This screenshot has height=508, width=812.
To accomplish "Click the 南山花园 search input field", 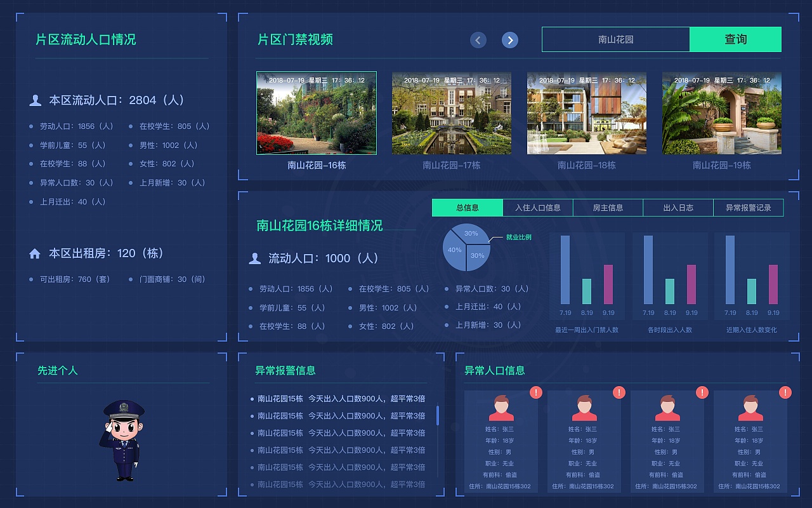I will [615, 39].
